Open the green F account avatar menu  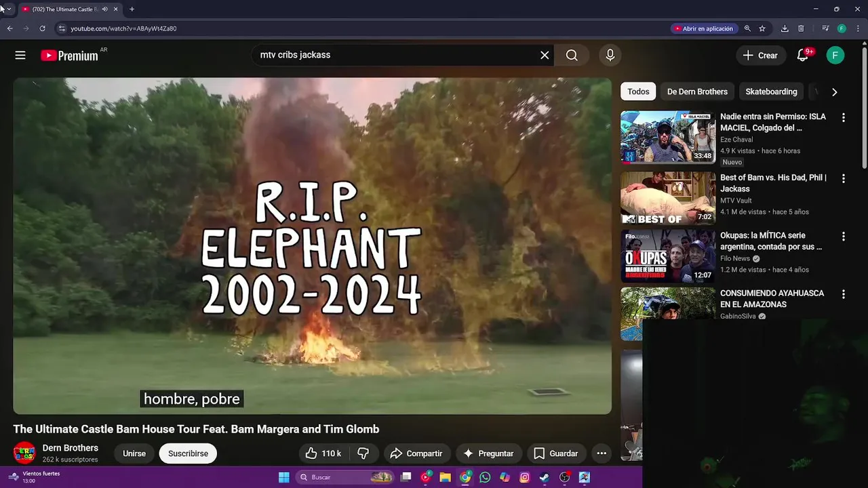[x=835, y=56]
